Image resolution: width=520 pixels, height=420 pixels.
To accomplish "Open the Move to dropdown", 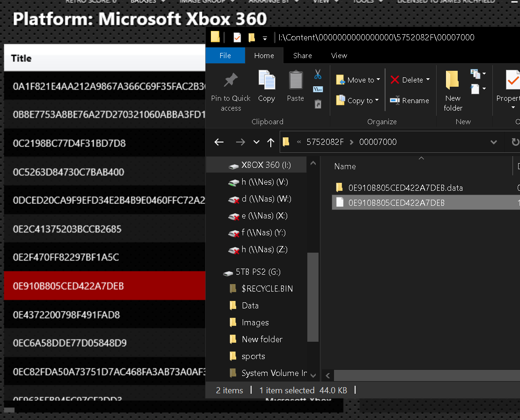I will point(378,80).
